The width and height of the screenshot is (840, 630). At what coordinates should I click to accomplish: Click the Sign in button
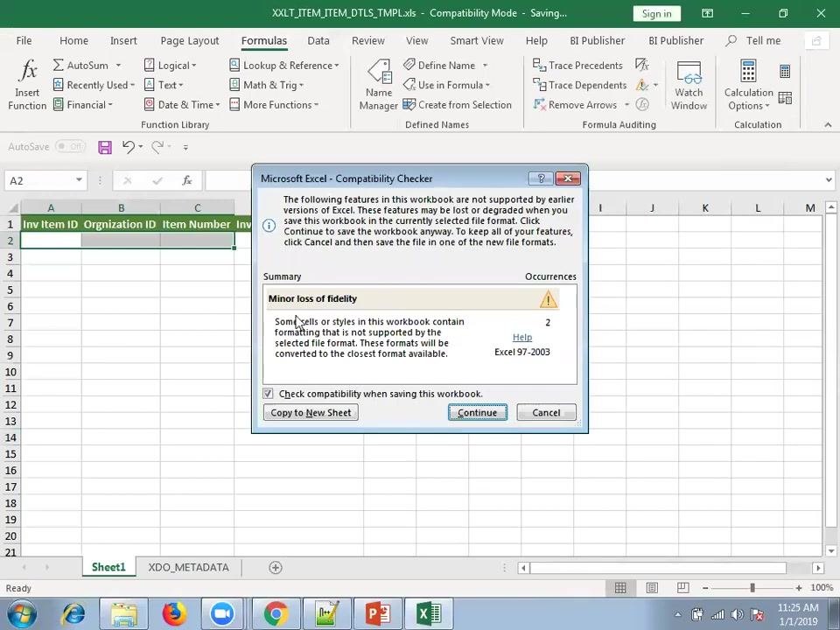(x=656, y=13)
